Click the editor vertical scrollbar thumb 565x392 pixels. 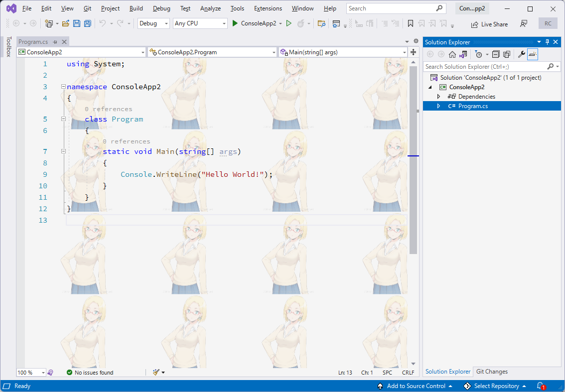pos(414,160)
